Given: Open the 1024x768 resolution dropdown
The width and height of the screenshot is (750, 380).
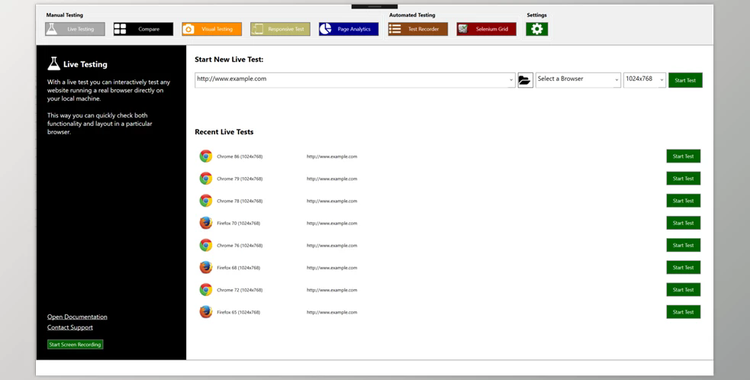Looking at the screenshot, I should pos(644,80).
